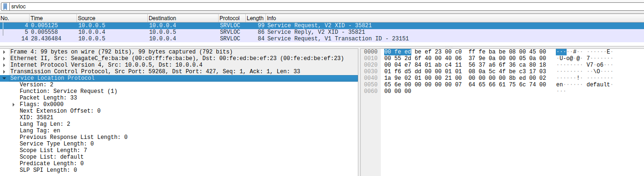Select the Version: 2 field
644x176 pixels.
click(x=37, y=84)
